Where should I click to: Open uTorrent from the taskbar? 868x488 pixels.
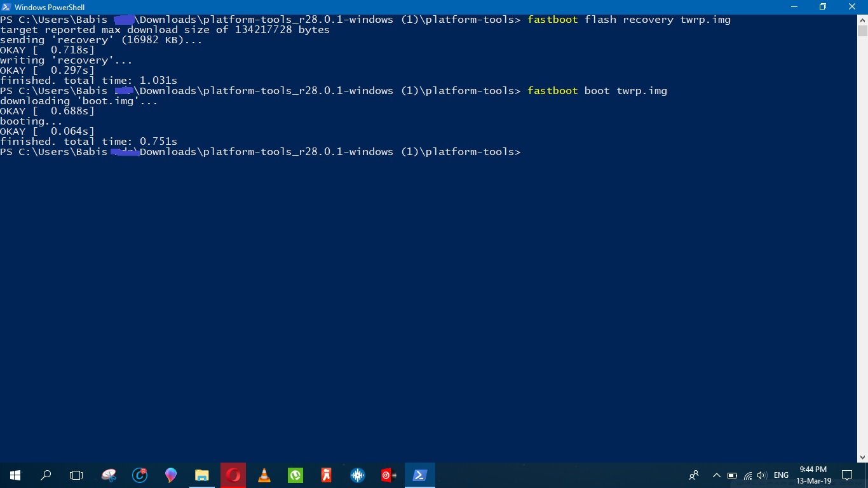click(x=295, y=475)
